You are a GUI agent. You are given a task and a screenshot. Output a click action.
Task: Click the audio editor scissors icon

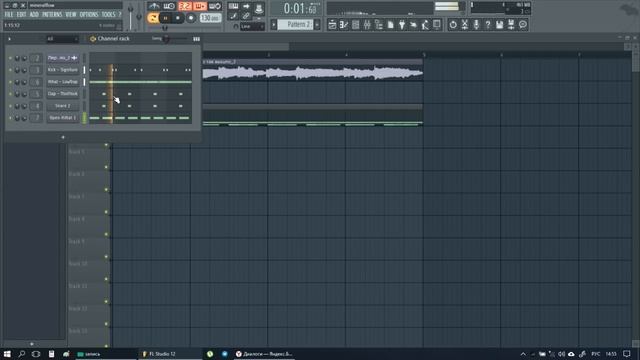coord(464,25)
